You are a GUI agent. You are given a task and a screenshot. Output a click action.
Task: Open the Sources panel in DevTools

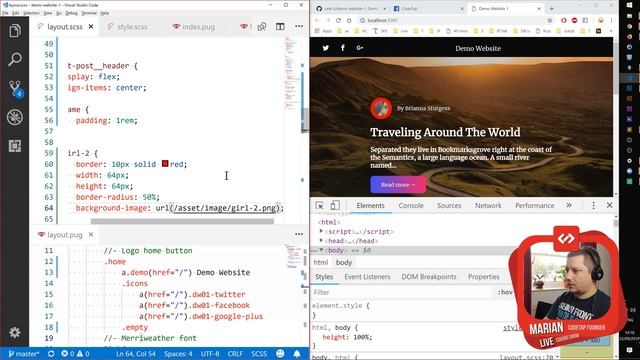coord(449,205)
